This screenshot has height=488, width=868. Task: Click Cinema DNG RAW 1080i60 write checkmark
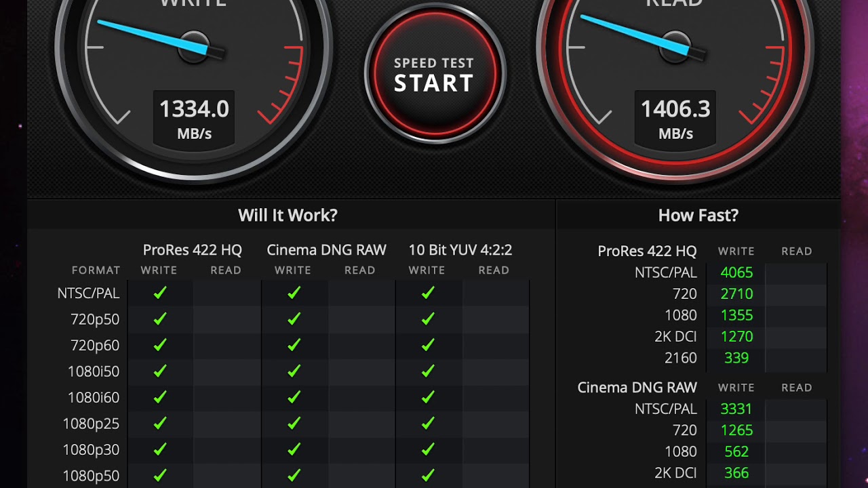tap(294, 397)
